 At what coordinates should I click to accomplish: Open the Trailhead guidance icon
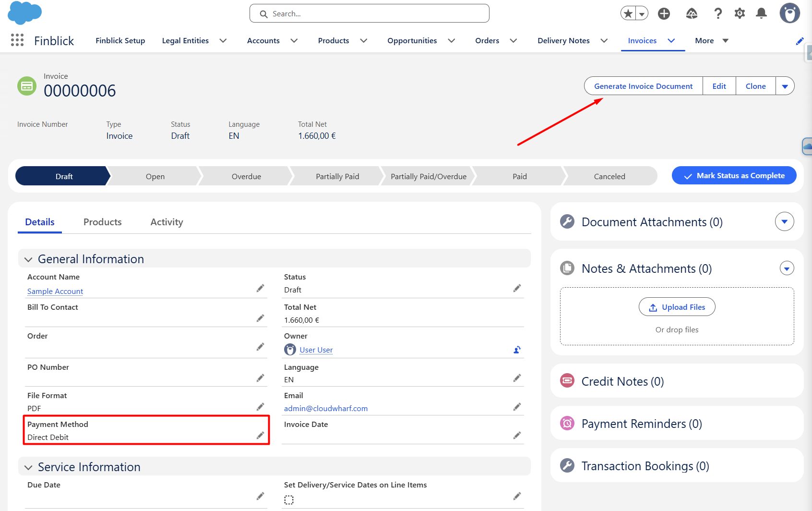point(692,13)
